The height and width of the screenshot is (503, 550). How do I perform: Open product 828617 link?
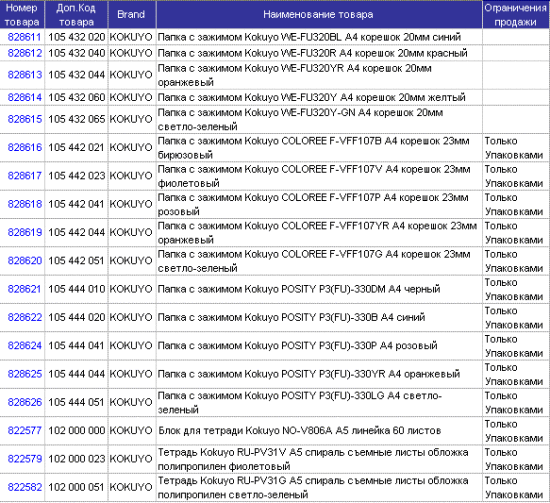[25, 175]
